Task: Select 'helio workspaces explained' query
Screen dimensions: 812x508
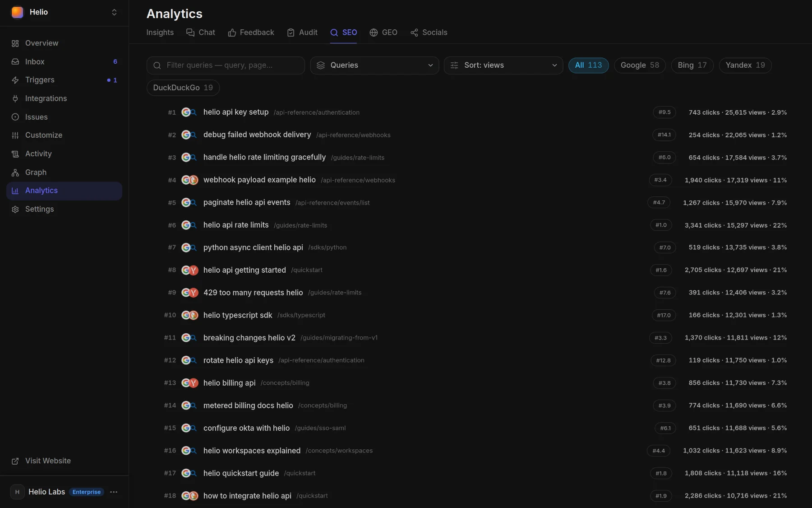Action: [x=252, y=451]
